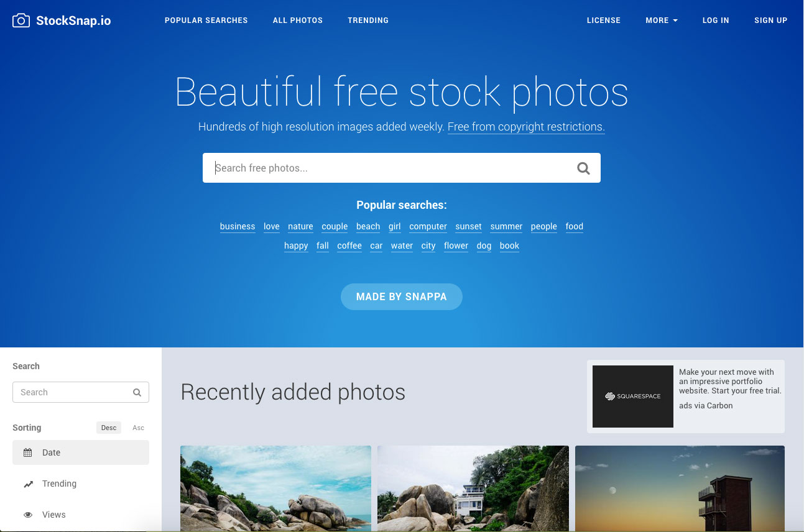Follow the 'Free from copyright restrictions' link
Viewport: 804px width, 532px height.
pos(526,127)
